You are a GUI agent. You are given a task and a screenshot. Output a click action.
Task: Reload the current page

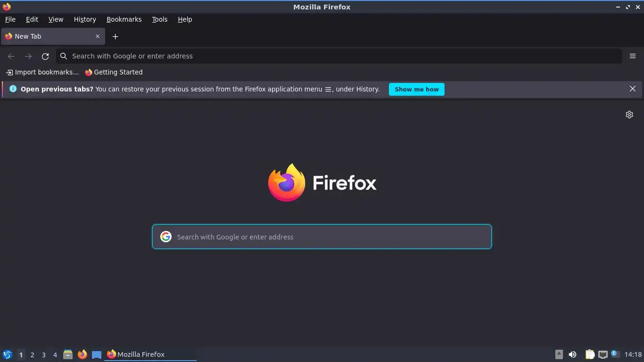[45, 56]
